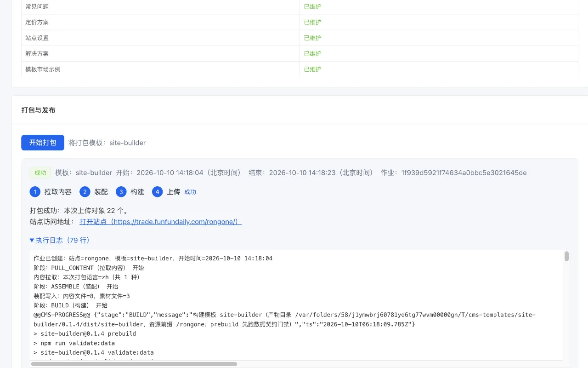Click the 将打包模板：site-builder hint text
The height and width of the screenshot is (368, 588).
107,143
